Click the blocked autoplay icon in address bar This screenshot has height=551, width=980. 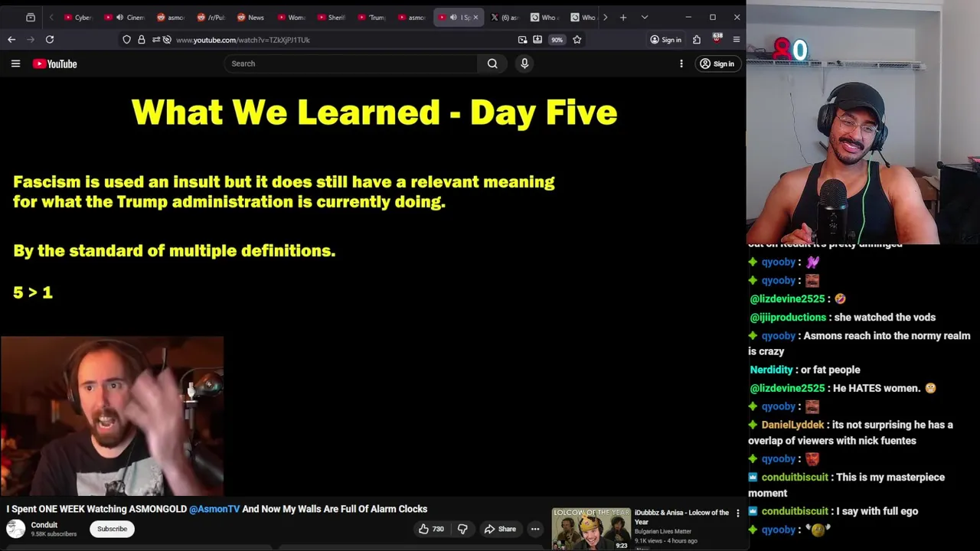click(x=167, y=40)
